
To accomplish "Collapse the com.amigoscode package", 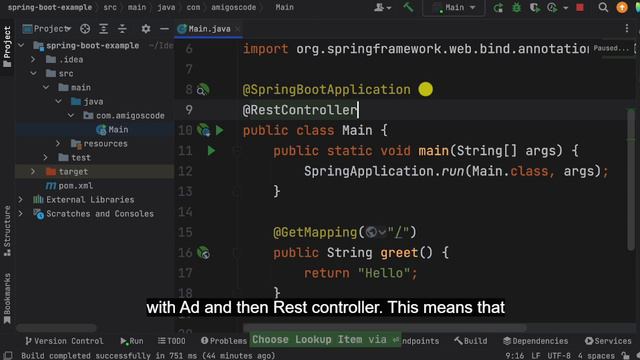I will point(71,116).
